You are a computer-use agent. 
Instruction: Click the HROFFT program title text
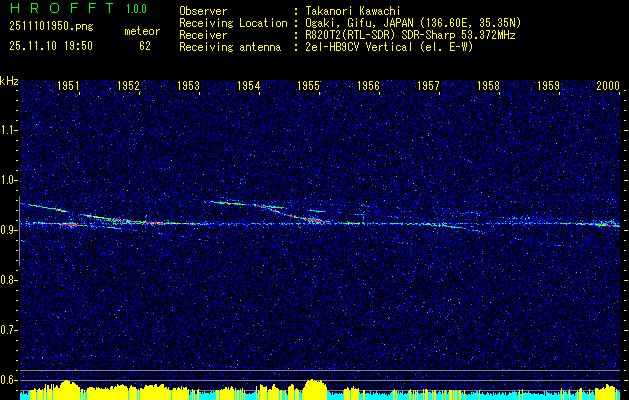click(x=62, y=8)
